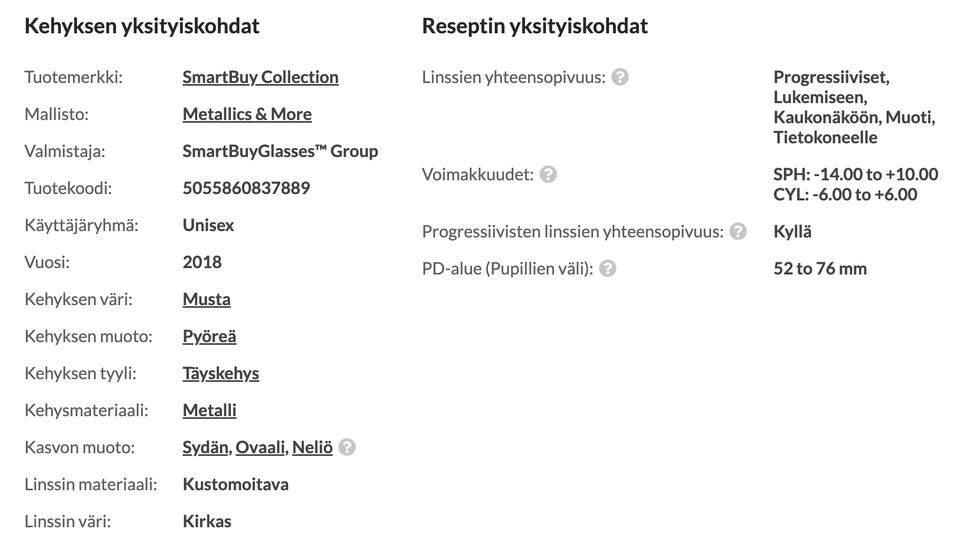Click the SPH power range value
Screen dimensions: 960x550
point(855,174)
